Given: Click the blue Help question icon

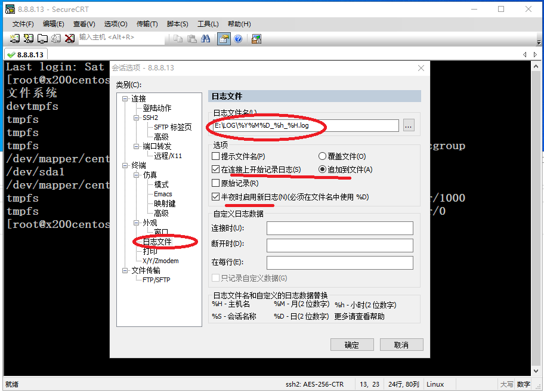Looking at the screenshot, I should pos(238,39).
